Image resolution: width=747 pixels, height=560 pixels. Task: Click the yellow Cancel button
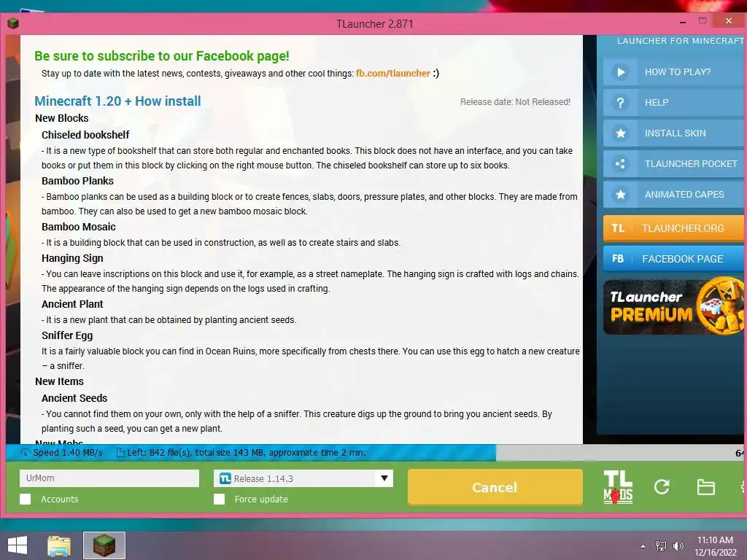click(x=495, y=486)
